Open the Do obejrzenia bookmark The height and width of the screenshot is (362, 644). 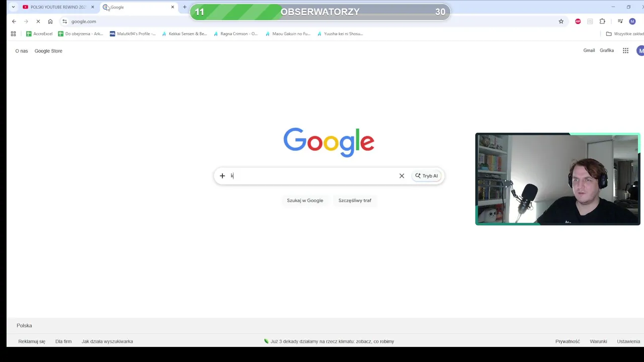click(80, 34)
